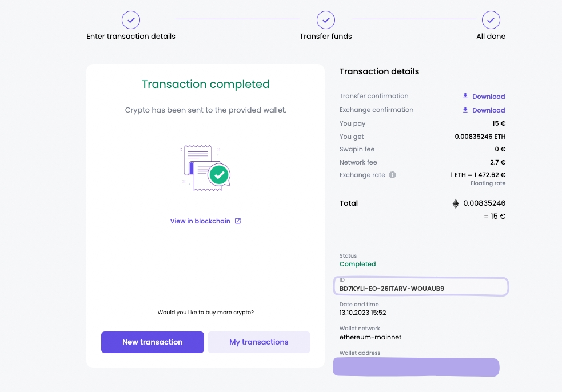Viewport: 562px width, 392px height.
Task: Click the external link icon beside View in blockchain
Action: coord(238,221)
